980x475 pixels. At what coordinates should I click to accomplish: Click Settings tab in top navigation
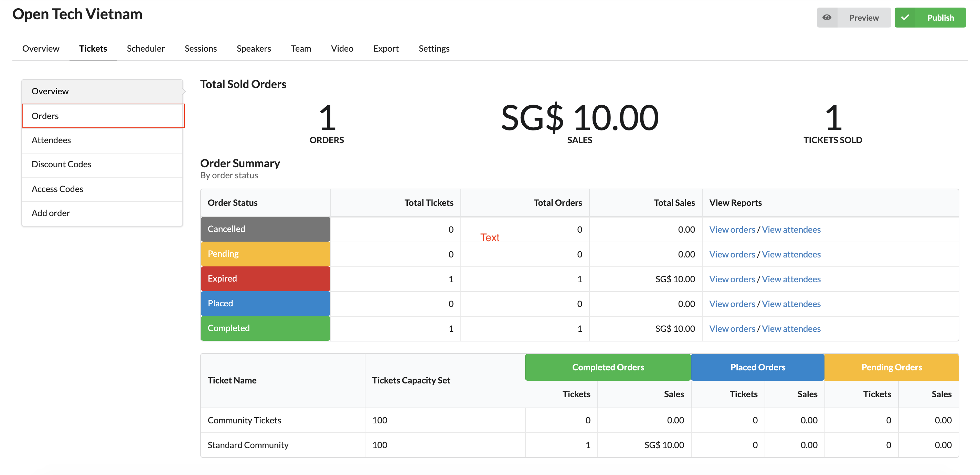click(434, 47)
